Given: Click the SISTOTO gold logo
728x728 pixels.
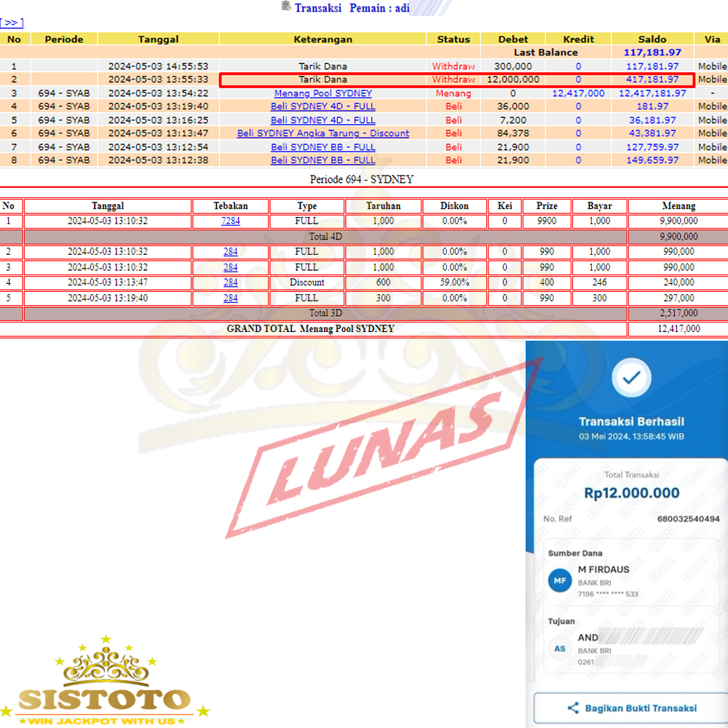Looking at the screenshot, I should click(104, 684).
